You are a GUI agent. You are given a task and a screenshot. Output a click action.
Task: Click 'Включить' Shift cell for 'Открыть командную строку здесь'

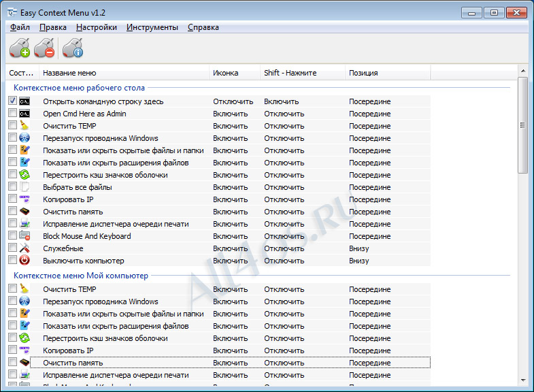pos(282,101)
